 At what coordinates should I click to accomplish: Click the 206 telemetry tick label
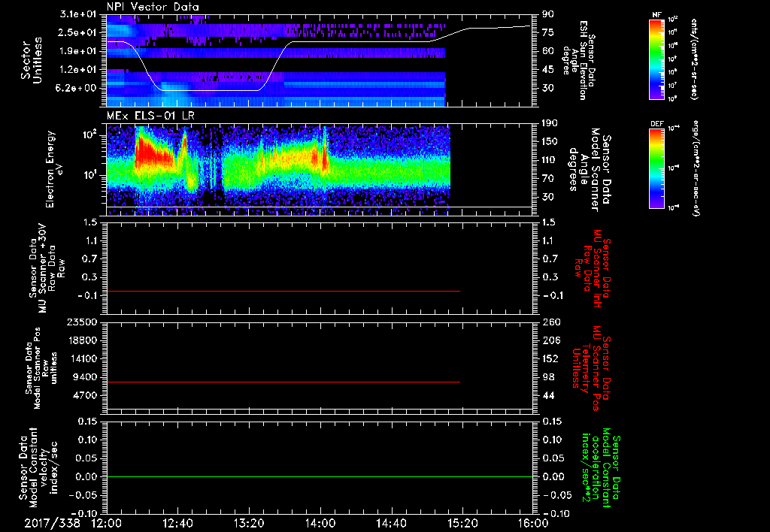pos(551,340)
